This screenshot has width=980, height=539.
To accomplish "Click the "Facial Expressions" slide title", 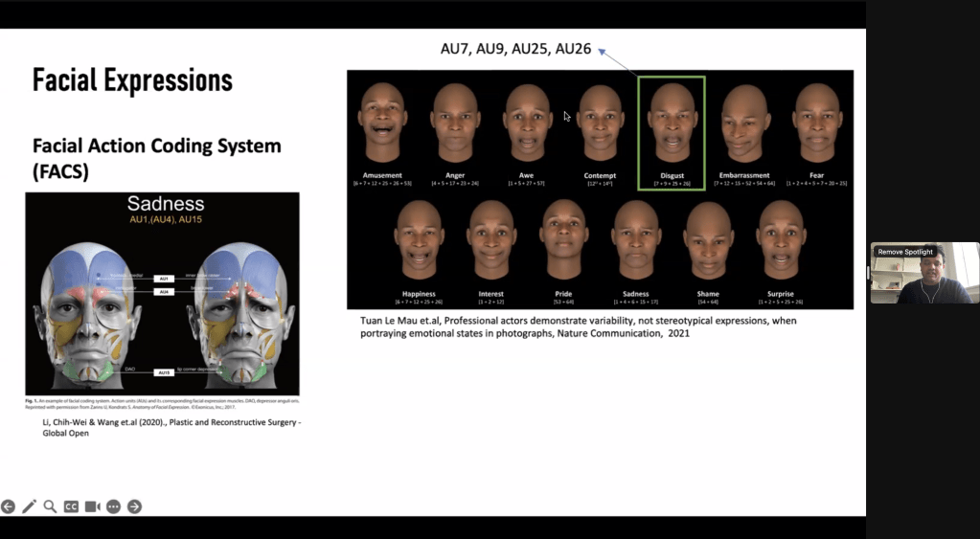I will pos(132,80).
